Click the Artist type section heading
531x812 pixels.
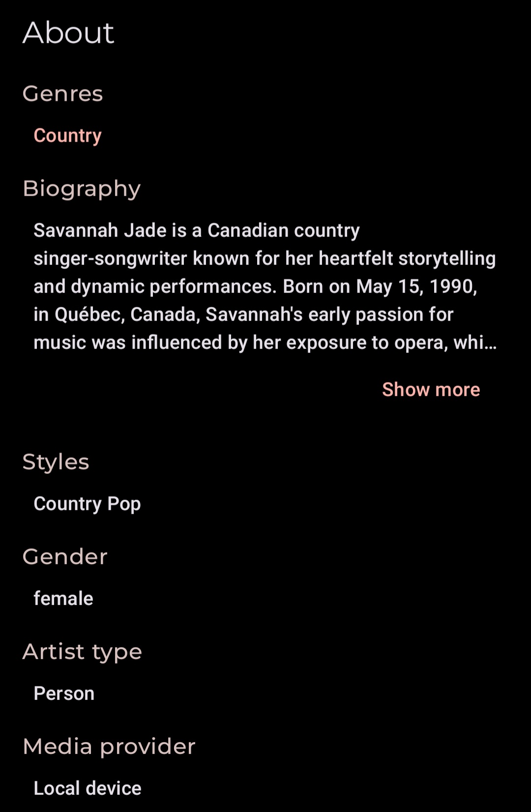tap(82, 652)
